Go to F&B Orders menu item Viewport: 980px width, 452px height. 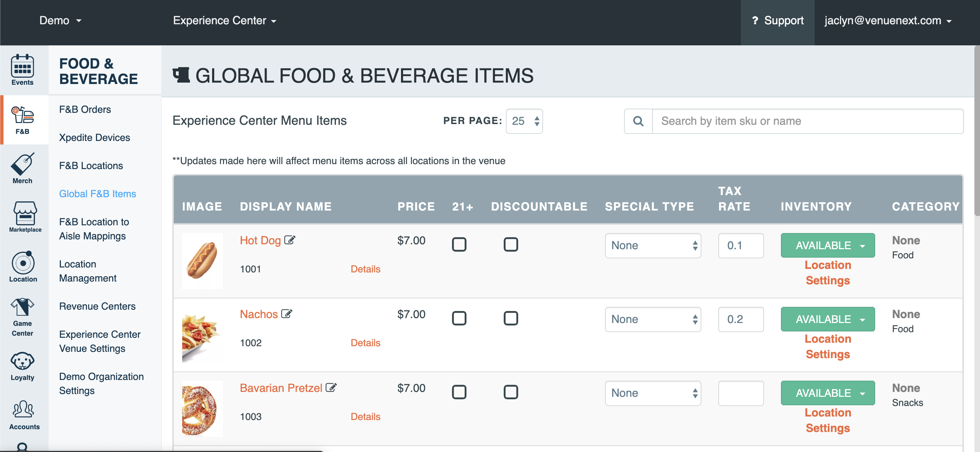coord(85,109)
